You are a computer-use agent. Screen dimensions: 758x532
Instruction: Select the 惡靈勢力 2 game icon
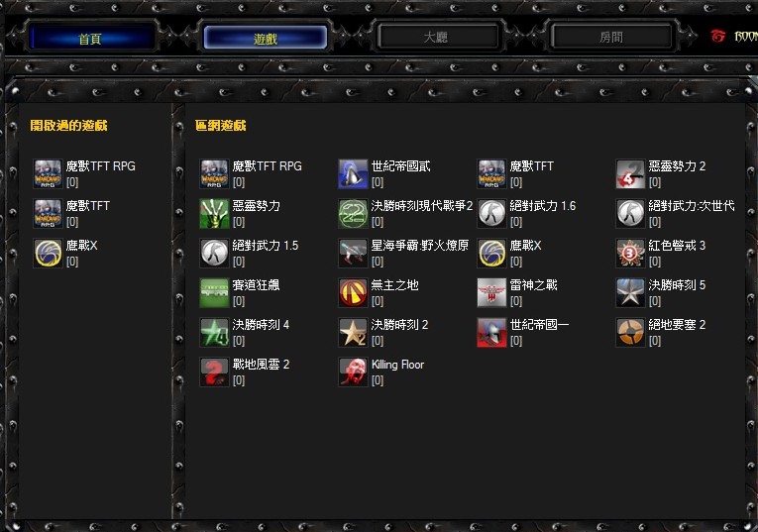(x=630, y=173)
